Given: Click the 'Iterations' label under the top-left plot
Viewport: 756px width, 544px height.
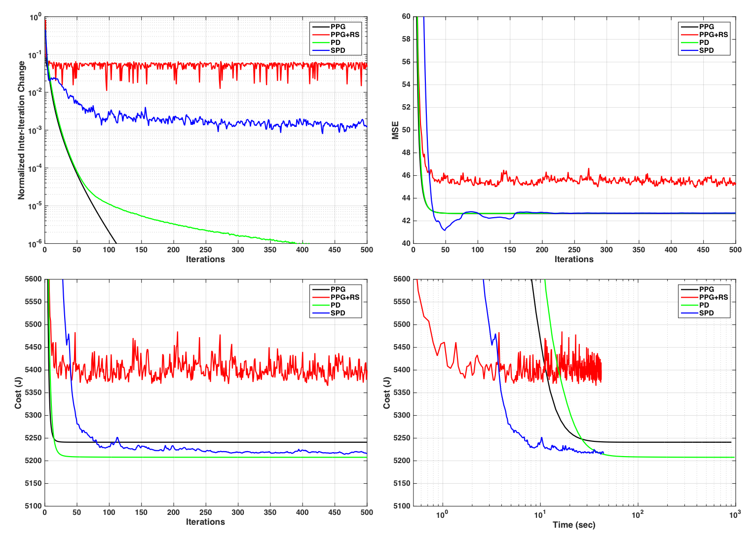Looking at the screenshot, I should (x=205, y=259).
